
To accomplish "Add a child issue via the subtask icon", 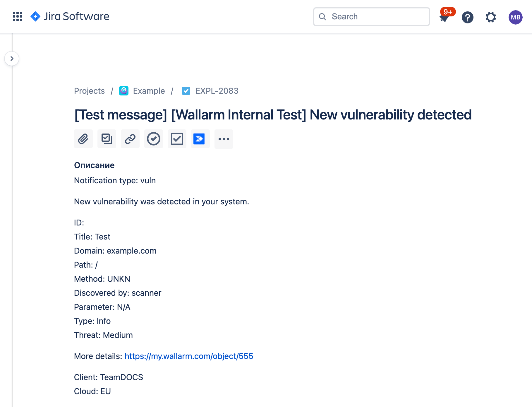I will click(107, 139).
